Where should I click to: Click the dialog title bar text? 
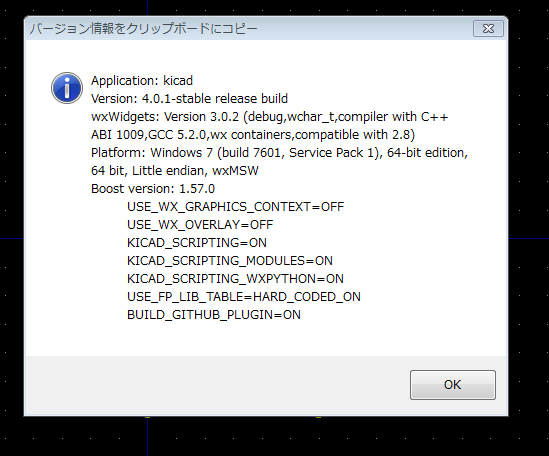[144, 28]
